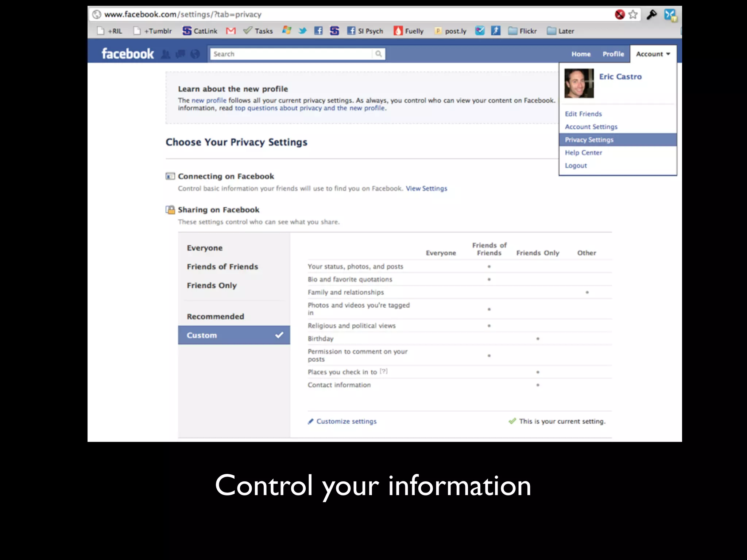Screen dimensions: 747x560
Task: Select the Friends Only preset
Action: [x=234, y=285]
